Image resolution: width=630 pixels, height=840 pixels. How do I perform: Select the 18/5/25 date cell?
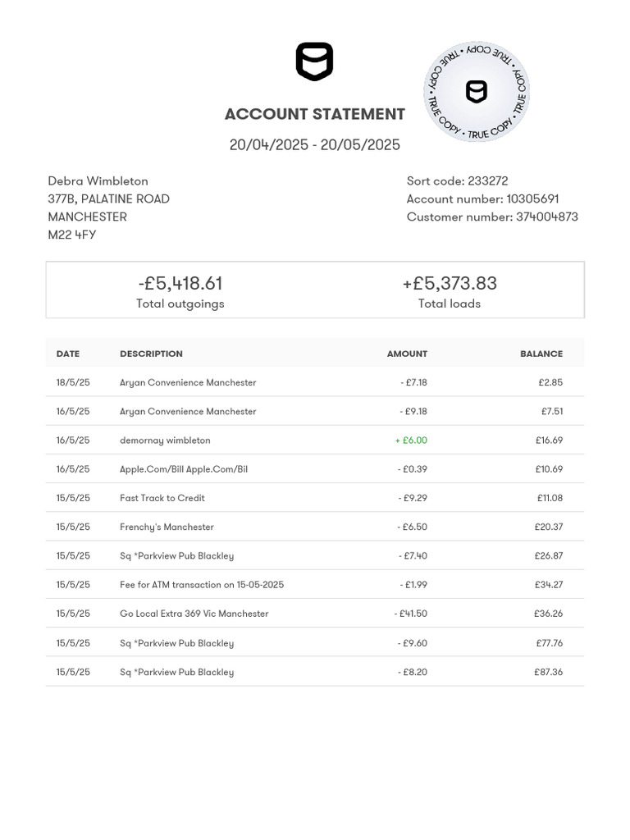(x=73, y=382)
